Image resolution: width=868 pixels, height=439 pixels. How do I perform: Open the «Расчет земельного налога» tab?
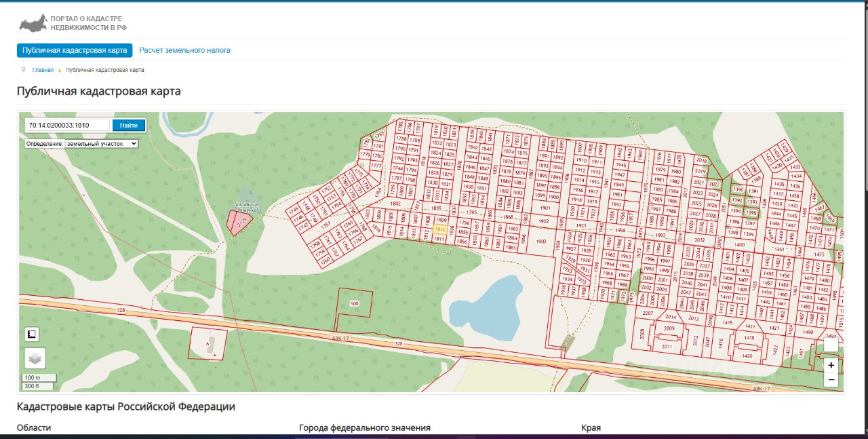[184, 50]
